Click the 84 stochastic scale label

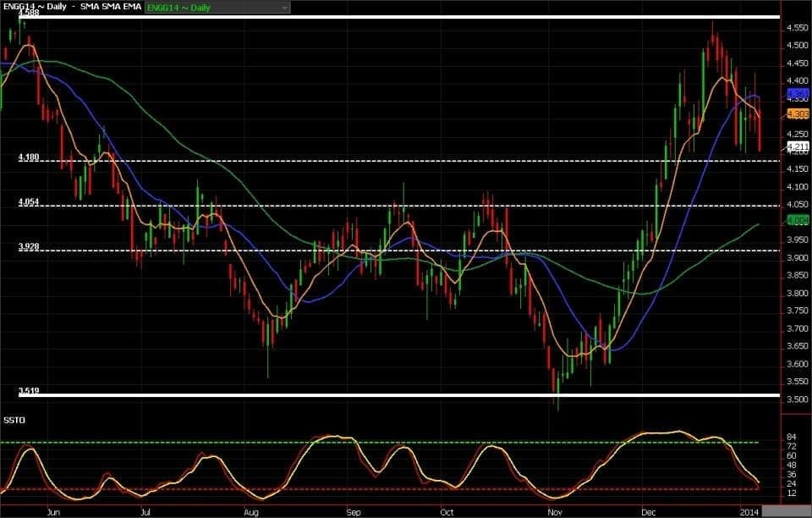(x=792, y=437)
